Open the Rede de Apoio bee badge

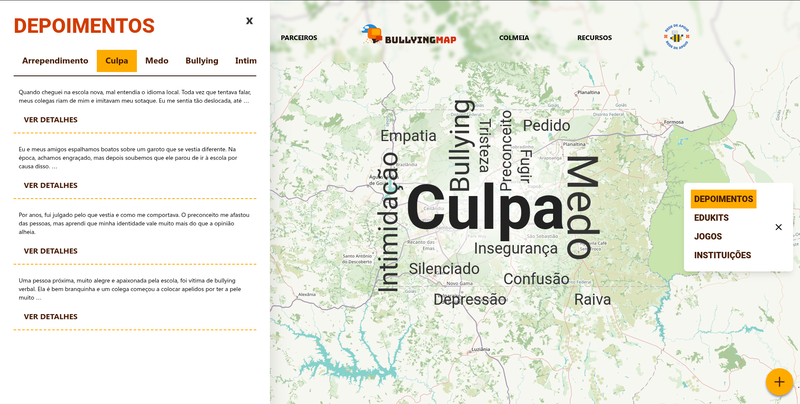tap(677, 37)
